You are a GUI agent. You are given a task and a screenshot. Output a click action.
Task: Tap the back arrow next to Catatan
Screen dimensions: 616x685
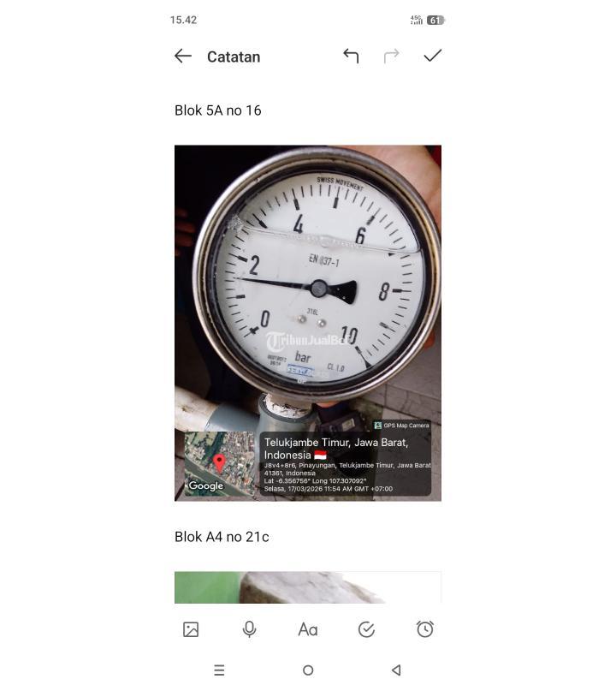coord(182,57)
